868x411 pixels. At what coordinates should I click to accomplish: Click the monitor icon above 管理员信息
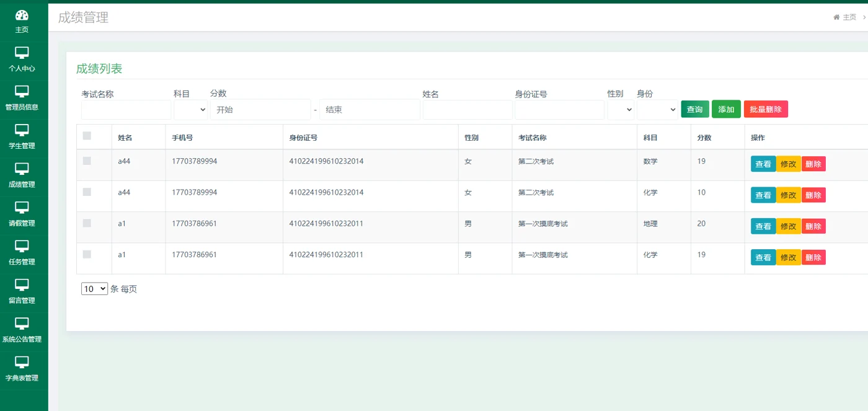(22, 92)
